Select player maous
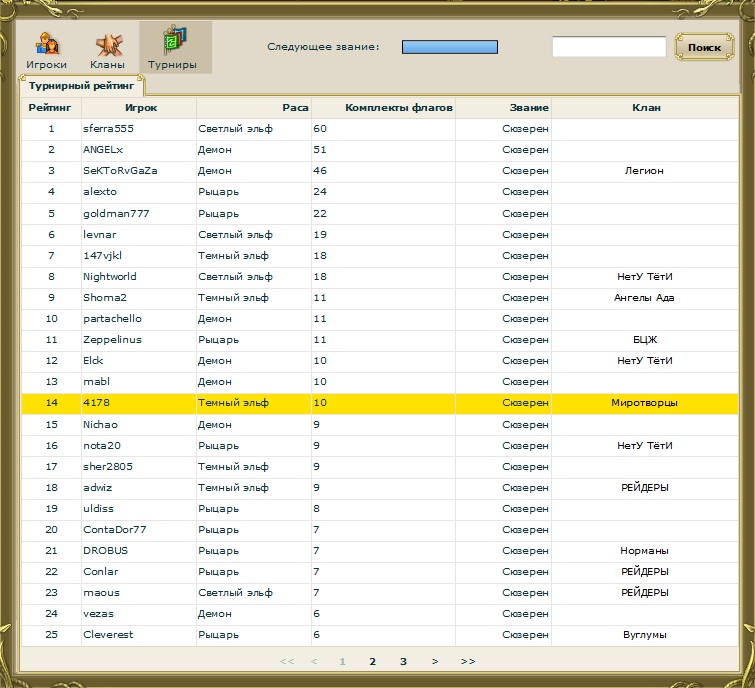This screenshot has width=755, height=688. pyautogui.click(x=101, y=593)
